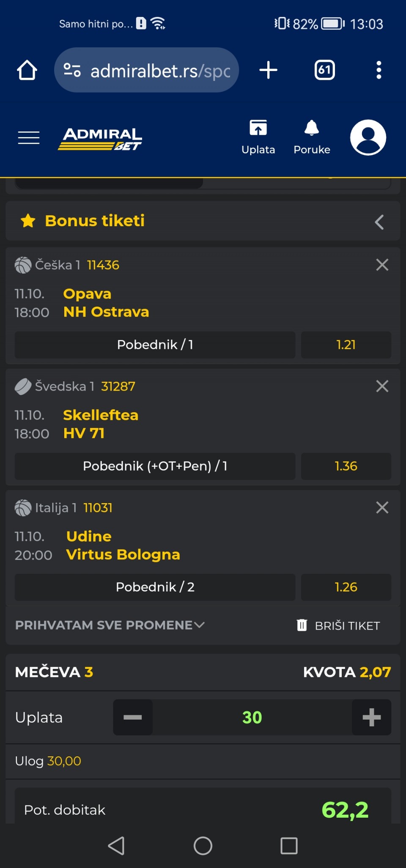Screen dimensions: 406x868
Task: Expand the Prihvatam sve promene dropdown
Action: click(110, 625)
